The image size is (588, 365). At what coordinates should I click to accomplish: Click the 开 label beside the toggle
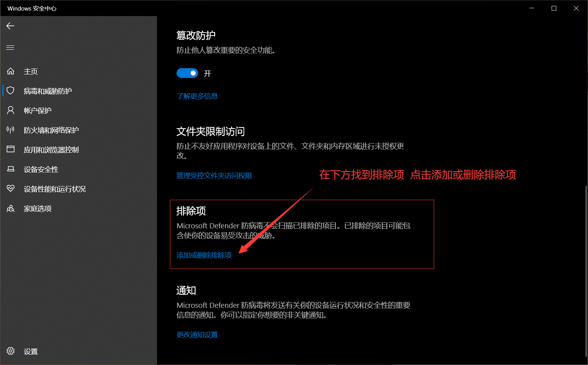coord(207,73)
